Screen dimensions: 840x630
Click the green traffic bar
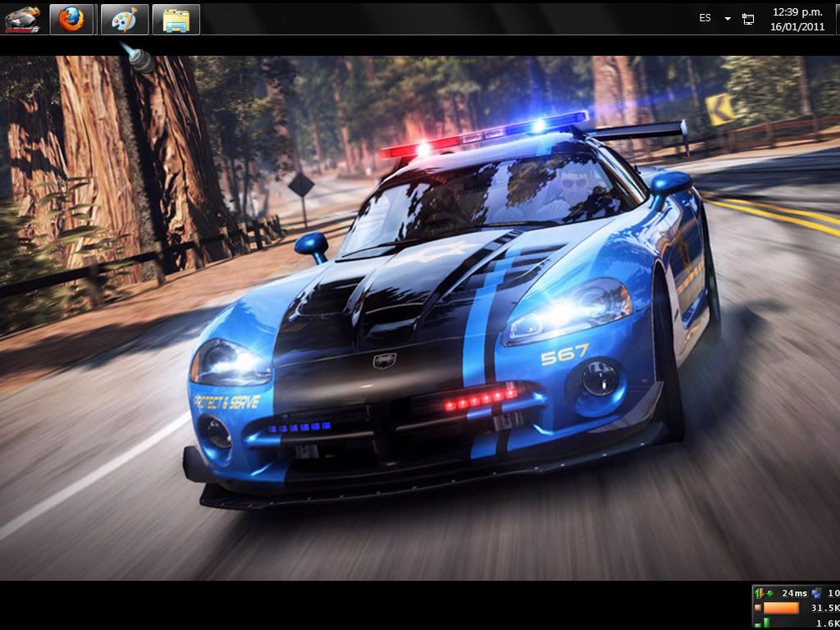point(766,623)
